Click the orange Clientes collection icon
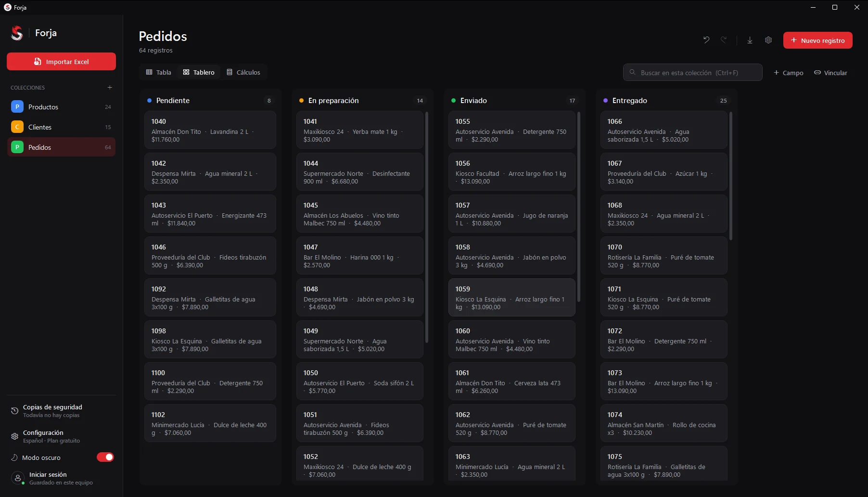Screen dimensions: 868x497 [x=17, y=127]
